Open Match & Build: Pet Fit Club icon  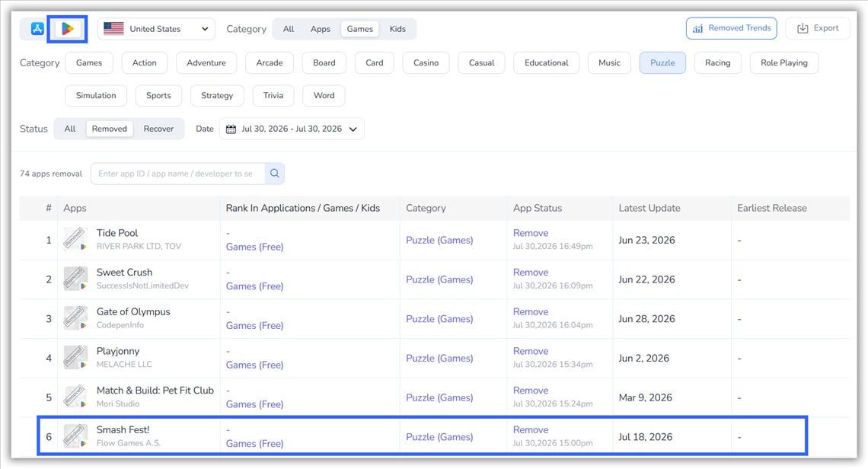(75, 397)
